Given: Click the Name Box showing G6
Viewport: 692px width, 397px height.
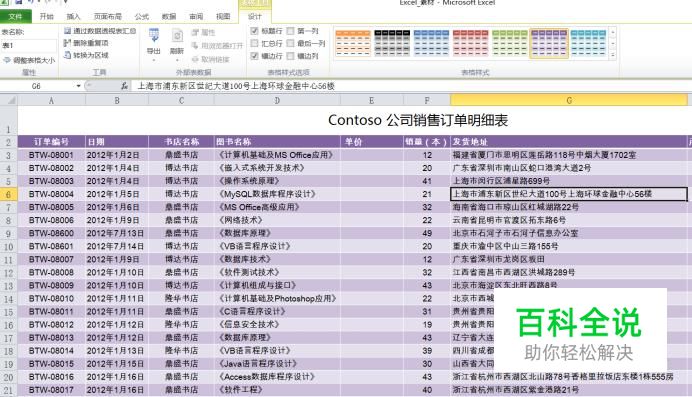Looking at the screenshot, I should 38,86.
